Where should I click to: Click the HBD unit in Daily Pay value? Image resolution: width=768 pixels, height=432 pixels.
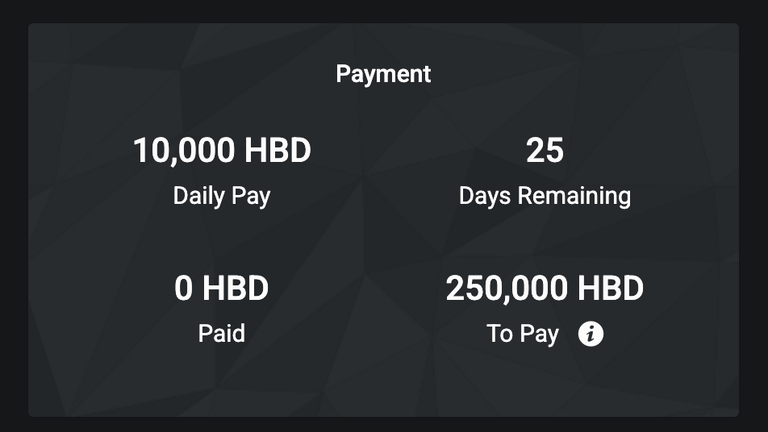[278, 150]
